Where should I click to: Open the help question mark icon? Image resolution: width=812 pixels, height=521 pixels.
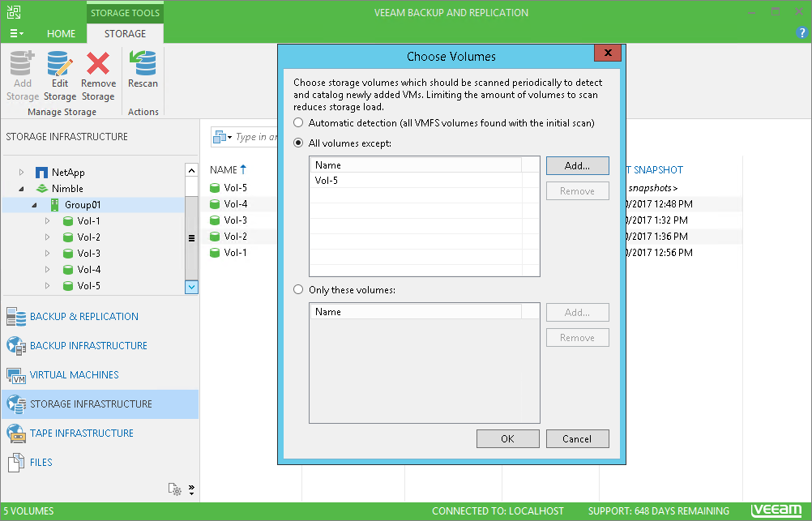point(801,33)
